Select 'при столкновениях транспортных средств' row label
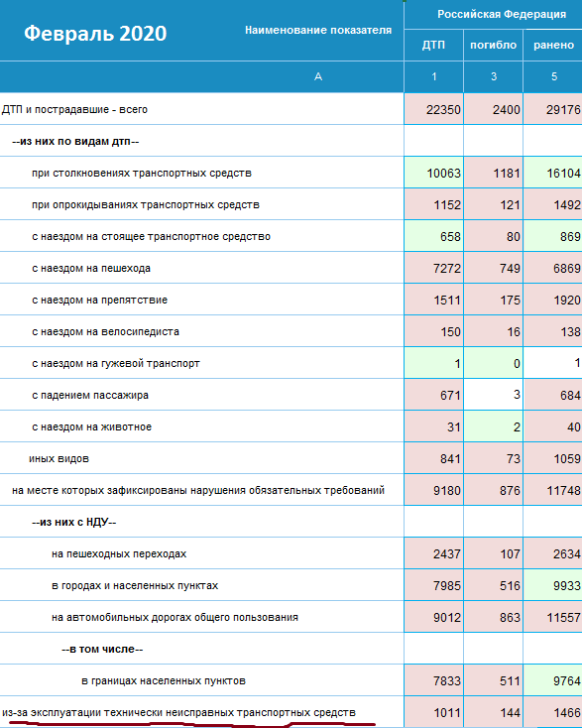582x728 pixels. [142, 174]
